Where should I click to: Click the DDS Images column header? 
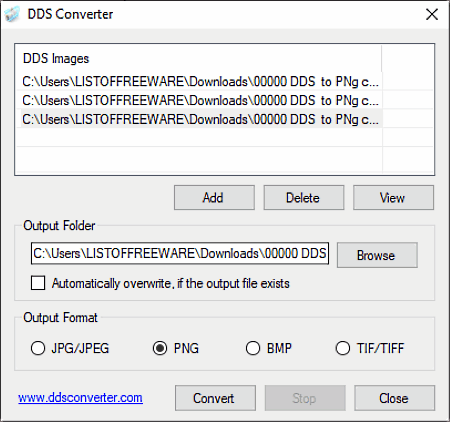pos(199,59)
